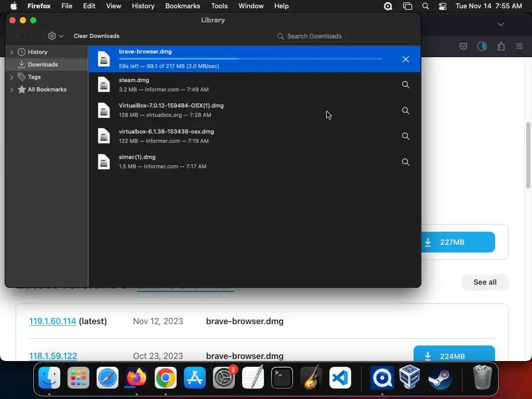
Task: Open the Bookmarks menu
Action: (182, 6)
